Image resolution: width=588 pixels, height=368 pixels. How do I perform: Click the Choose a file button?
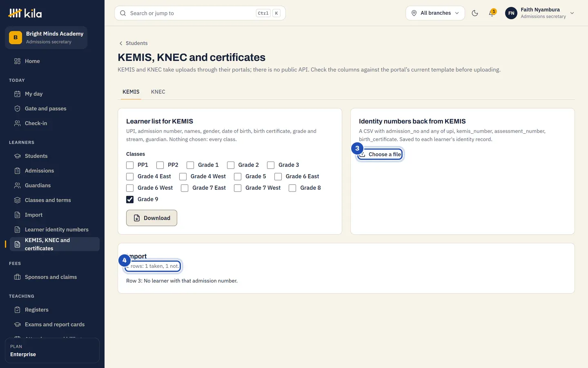click(380, 154)
